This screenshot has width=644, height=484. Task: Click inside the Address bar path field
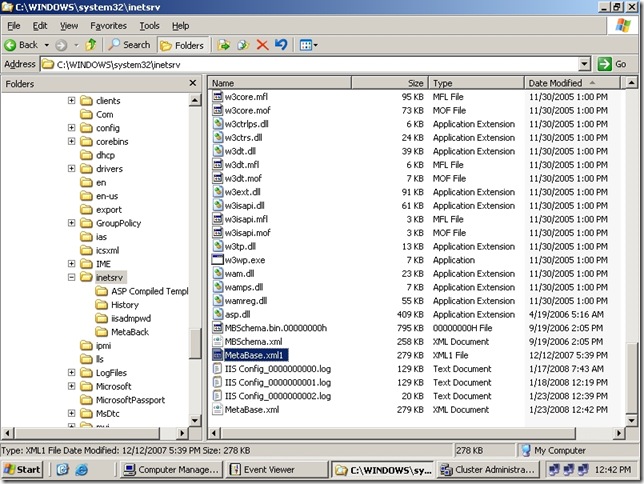click(310, 65)
